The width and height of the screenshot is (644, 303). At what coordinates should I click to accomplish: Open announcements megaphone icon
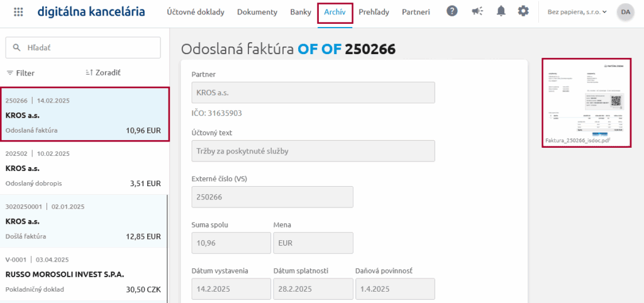click(477, 11)
